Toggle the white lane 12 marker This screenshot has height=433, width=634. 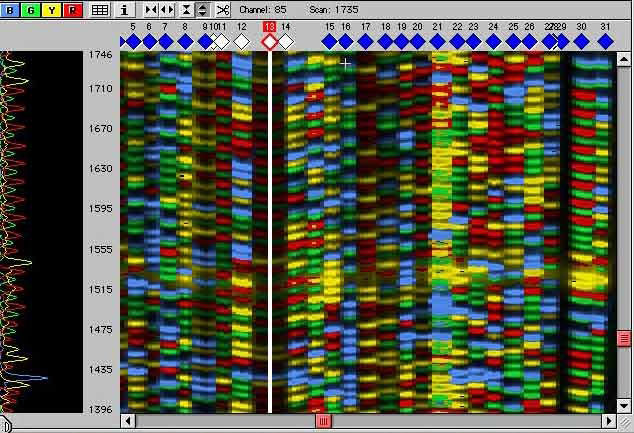tap(242, 42)
